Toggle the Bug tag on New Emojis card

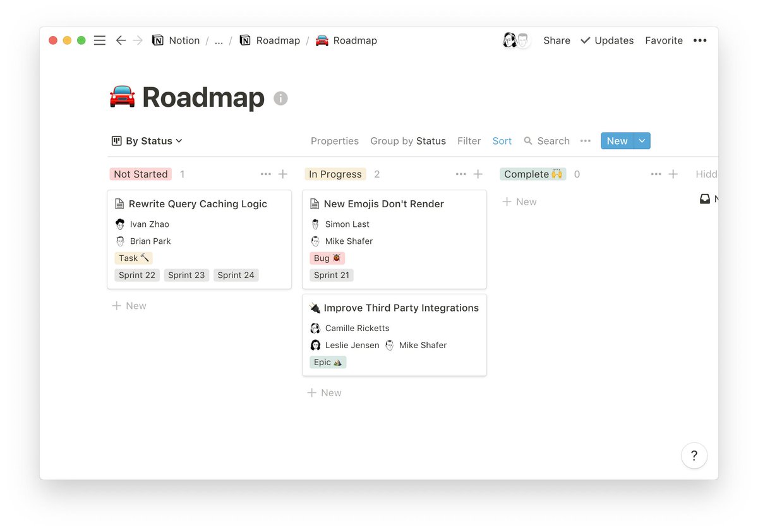tap(327, 258)
